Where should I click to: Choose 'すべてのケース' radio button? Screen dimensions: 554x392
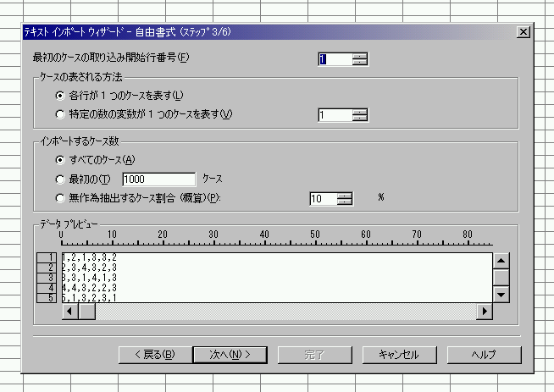59,159
